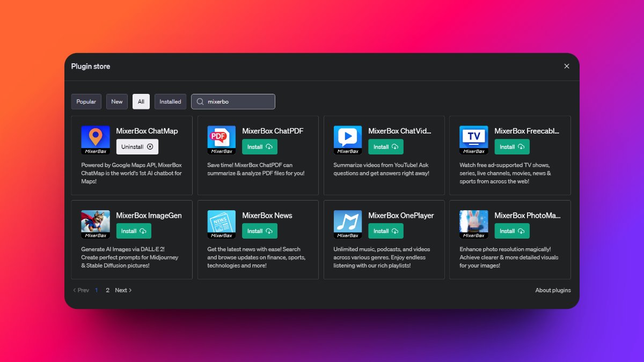This screenshot has width=644, height=362.
Task: Click the MixerBox PhotoMagic rabbit icon
Action: (474, 224)
